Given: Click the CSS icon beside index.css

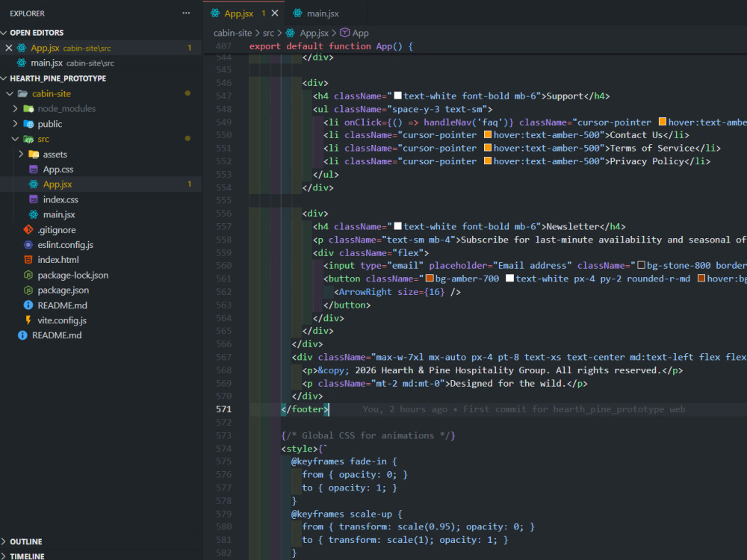Looking at the screenshot, I should tap(34, 199).
